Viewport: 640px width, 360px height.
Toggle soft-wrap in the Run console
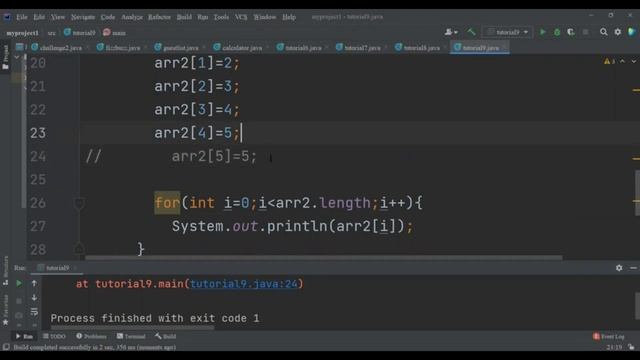click(x=34, y=312)
